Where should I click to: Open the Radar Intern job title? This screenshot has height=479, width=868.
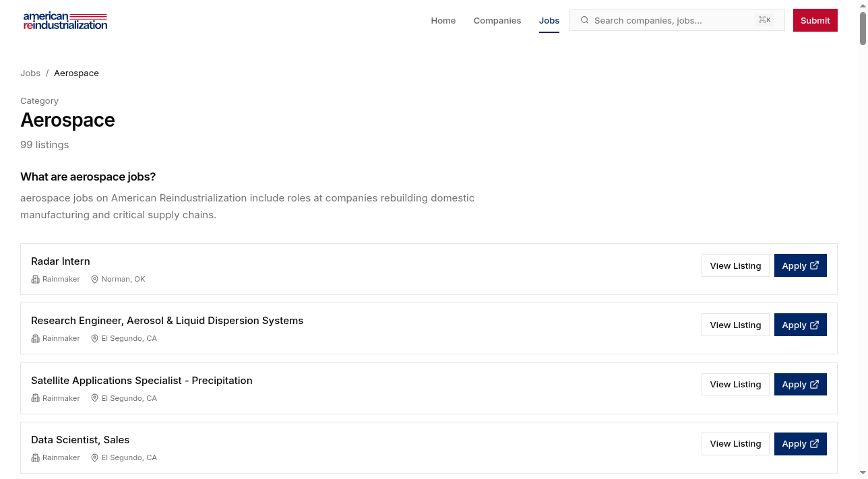point(61,261)
